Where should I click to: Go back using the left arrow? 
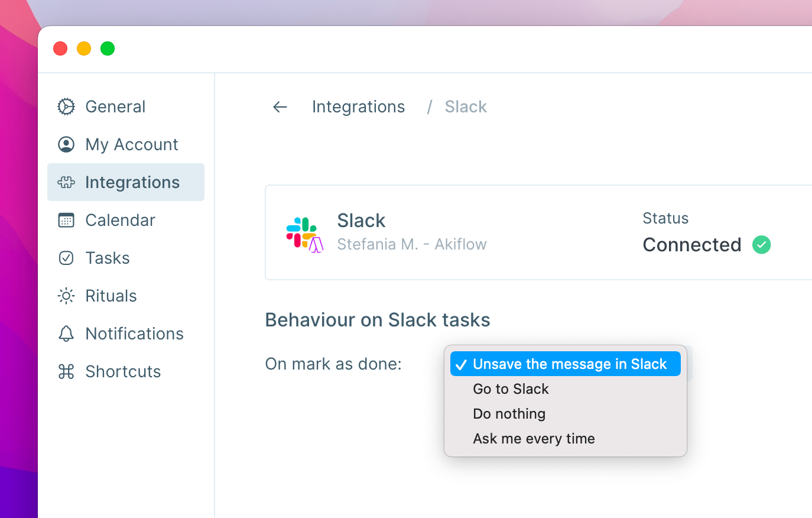[280, 107]
